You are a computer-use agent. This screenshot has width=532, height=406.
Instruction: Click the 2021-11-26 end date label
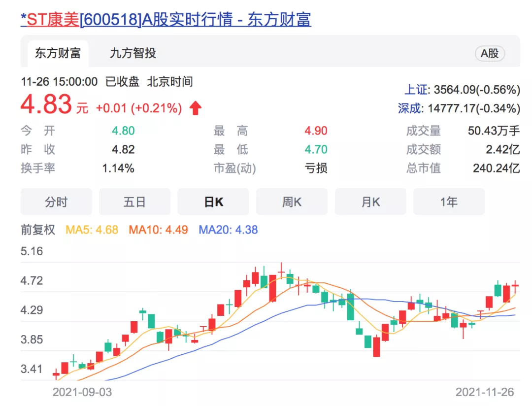point(485,392)
